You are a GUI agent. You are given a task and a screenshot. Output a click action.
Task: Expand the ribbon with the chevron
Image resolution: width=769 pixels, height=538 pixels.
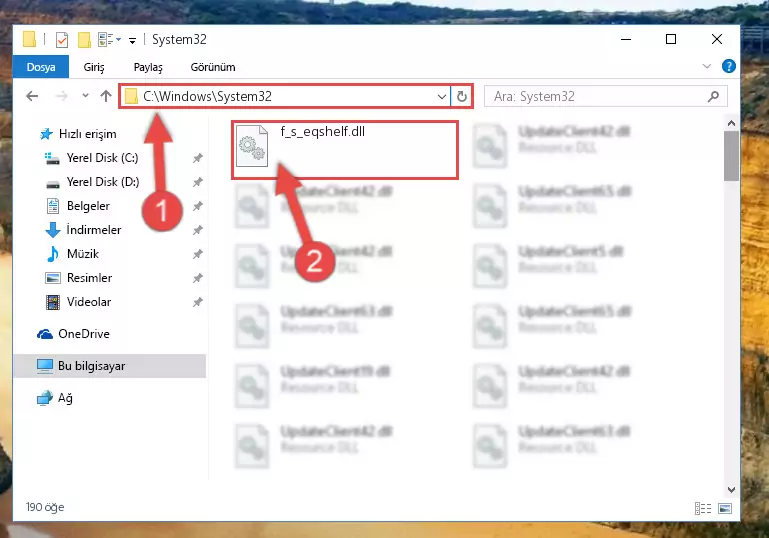(x=707, y=66)
